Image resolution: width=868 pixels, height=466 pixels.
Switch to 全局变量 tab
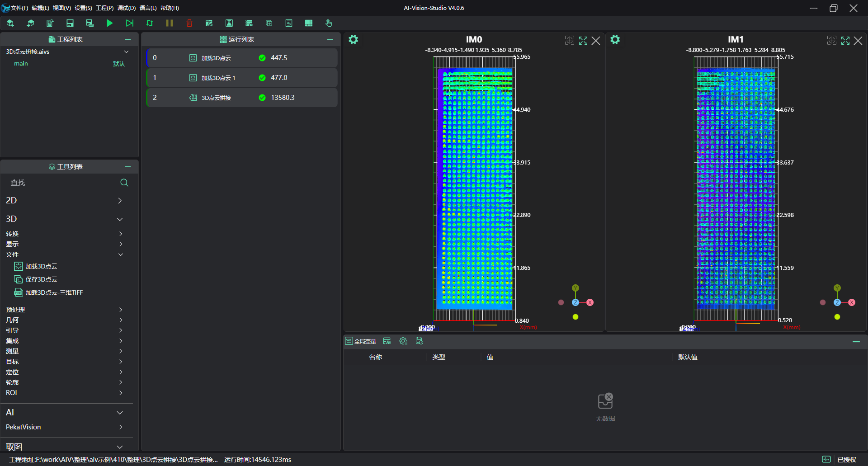[361, 341]
